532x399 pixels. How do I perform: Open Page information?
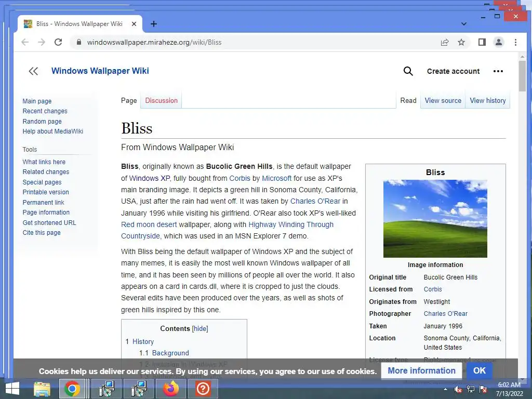click(46, 212)
